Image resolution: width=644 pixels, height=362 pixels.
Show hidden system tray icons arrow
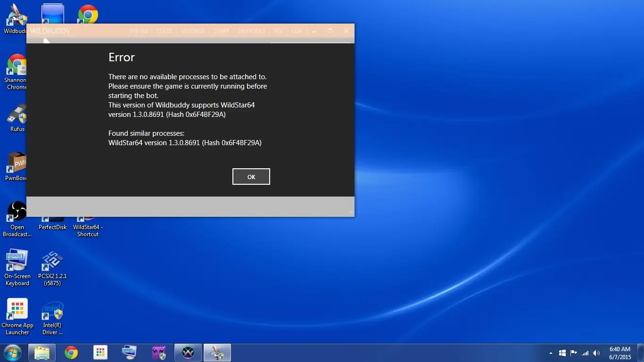[x=551, y=353]
